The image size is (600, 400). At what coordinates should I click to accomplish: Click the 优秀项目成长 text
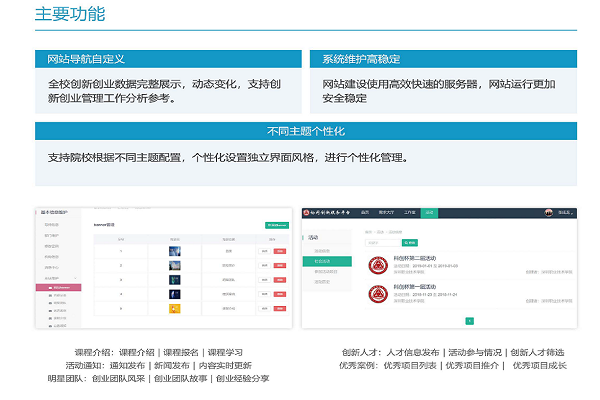[540, 366]
